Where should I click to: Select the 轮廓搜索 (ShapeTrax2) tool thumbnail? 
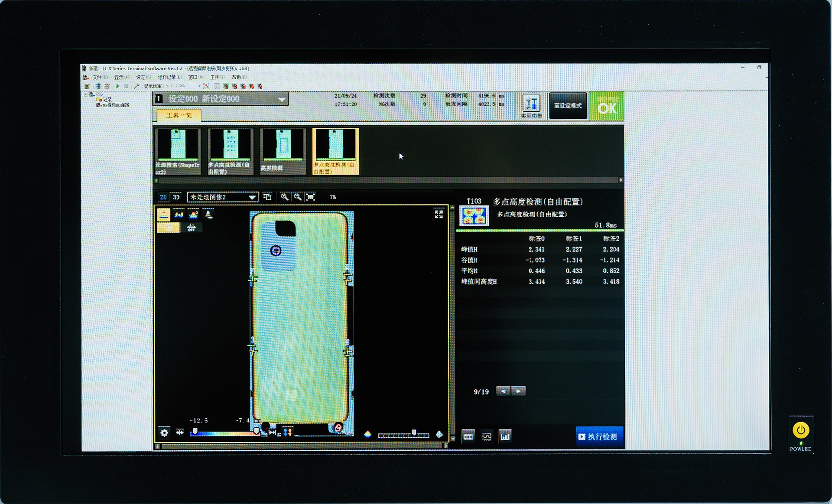[178, 151]
